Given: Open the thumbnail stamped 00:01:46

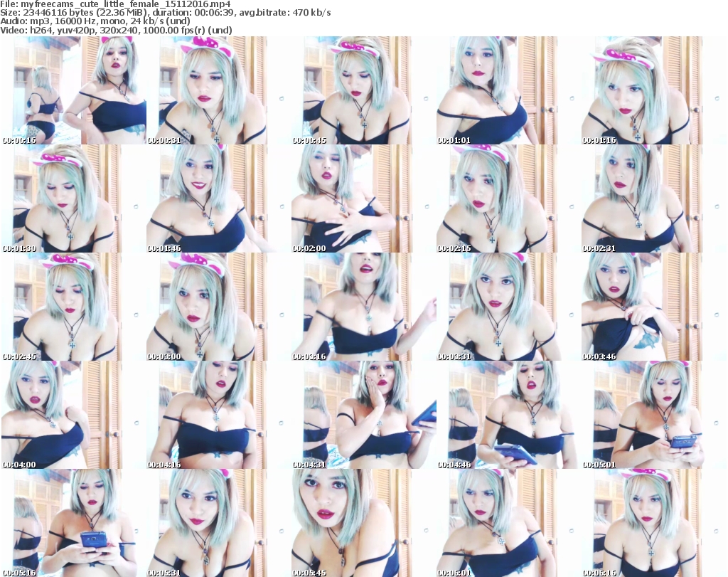Looking at the screenshot, I should pyautogui.click(x=218, y=198).
